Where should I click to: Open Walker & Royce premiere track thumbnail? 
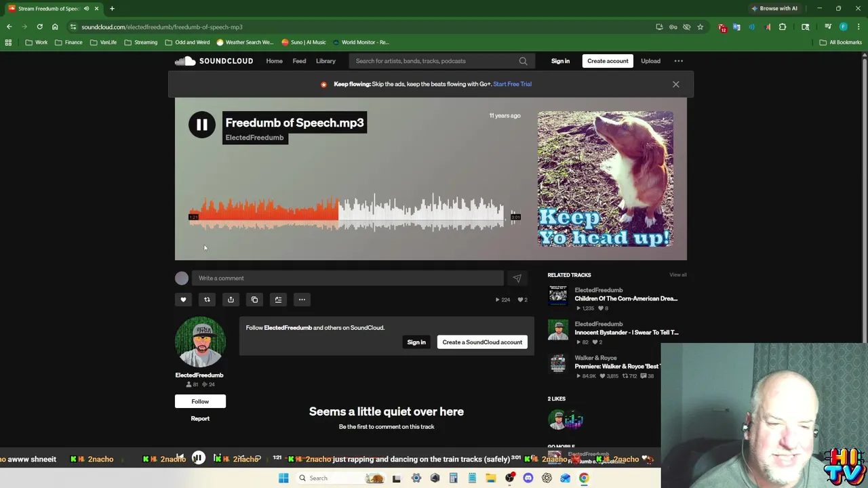click(x=557, y=363)
